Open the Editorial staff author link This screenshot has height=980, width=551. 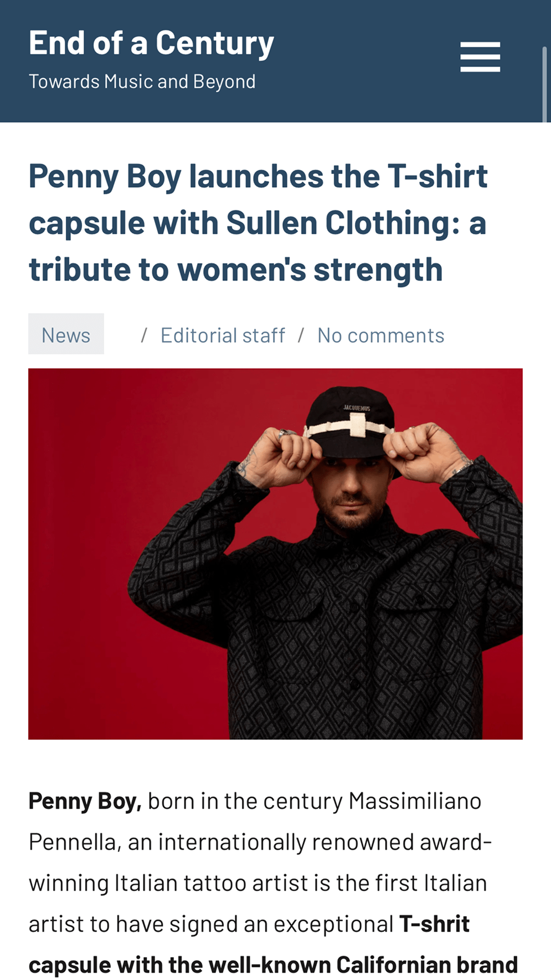pyautogui.click(x=223, y=335)
